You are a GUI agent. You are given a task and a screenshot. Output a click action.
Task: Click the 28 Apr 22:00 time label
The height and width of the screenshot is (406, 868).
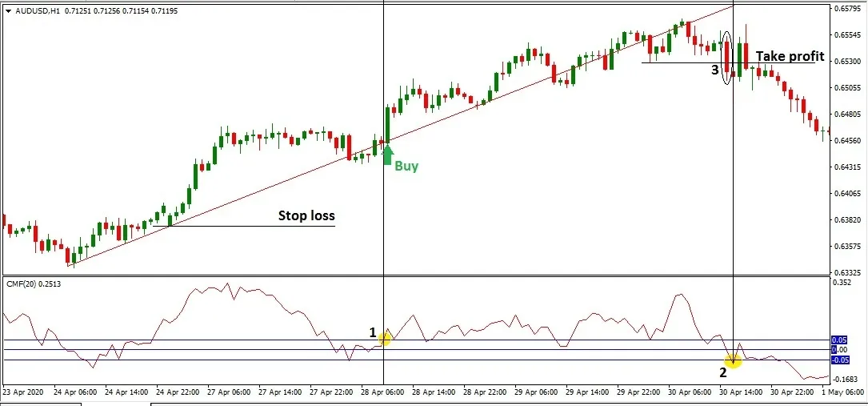click(486, 392)
